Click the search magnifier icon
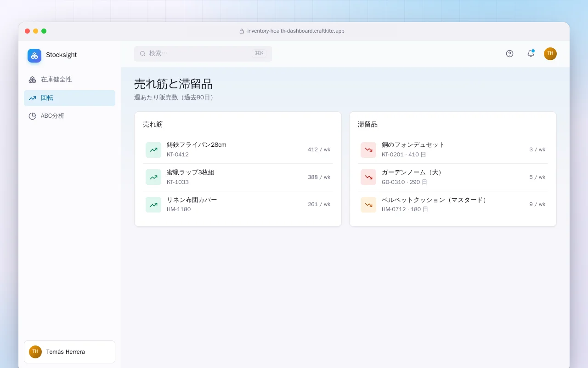The image size is (588, 368). (143, 54)
